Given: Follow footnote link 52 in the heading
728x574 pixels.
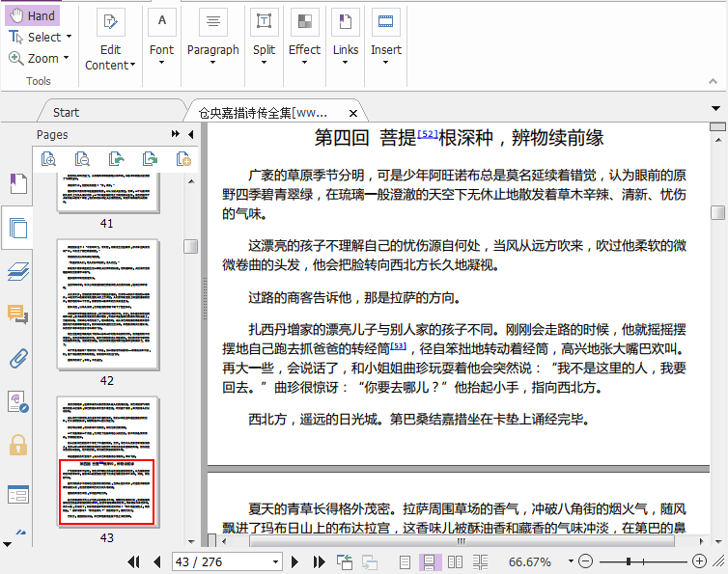Looking at the screenshot, I should [428, 134].
